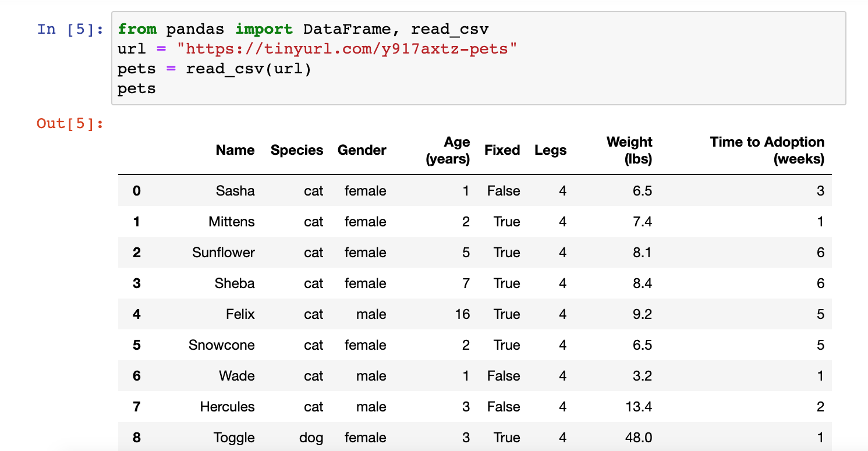
Task: Click the Gender column header
Action: [x=362, y=150]
